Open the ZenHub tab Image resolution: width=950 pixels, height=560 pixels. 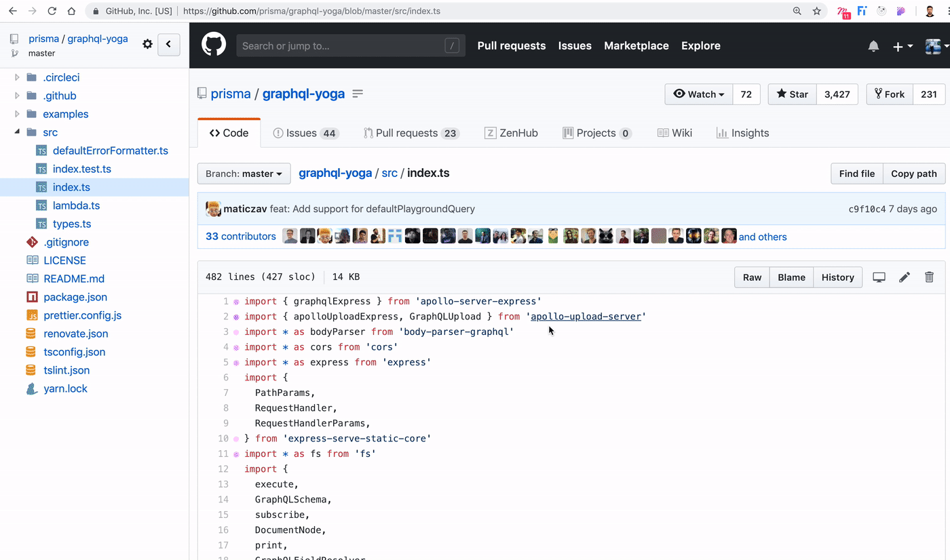tap(511, 133)
